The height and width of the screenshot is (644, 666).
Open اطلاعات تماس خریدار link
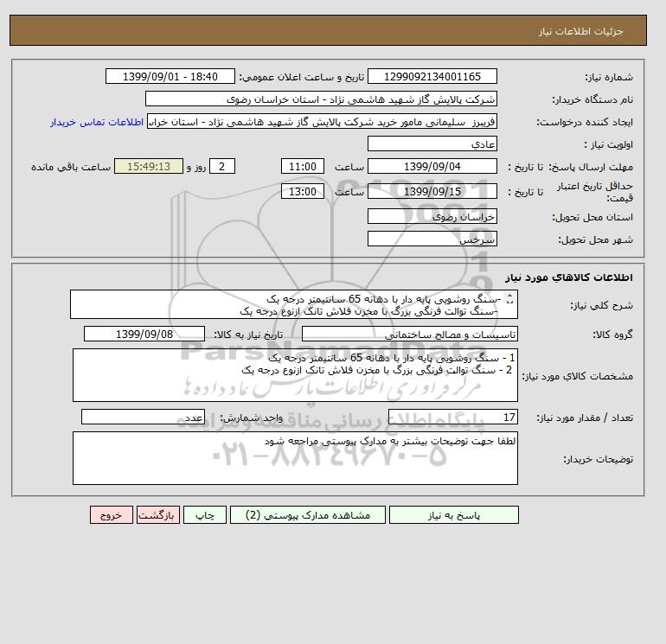(x=97, y=122)
